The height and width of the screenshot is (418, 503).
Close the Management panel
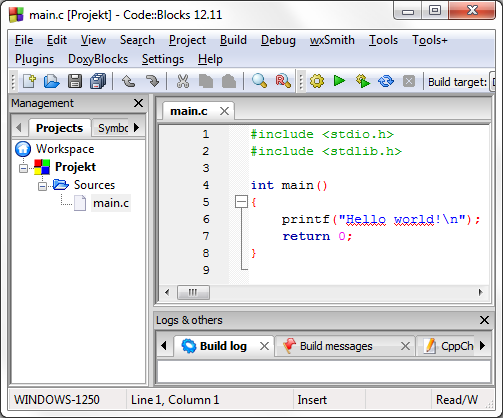point(138,103)
